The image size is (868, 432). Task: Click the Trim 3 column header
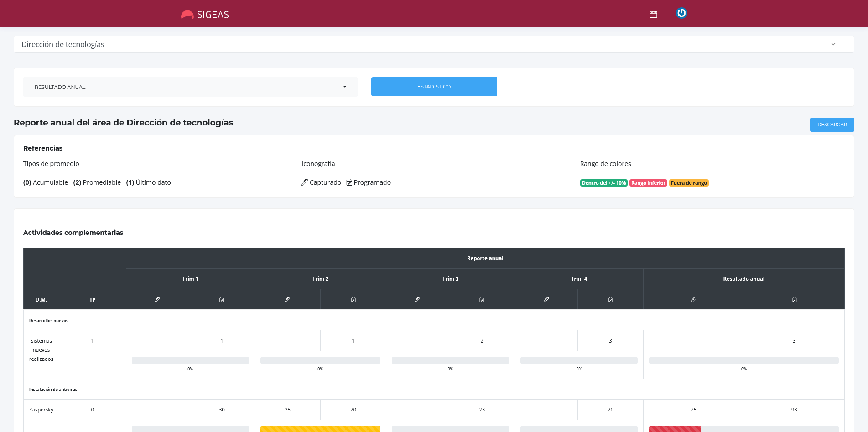click(450, 279)
